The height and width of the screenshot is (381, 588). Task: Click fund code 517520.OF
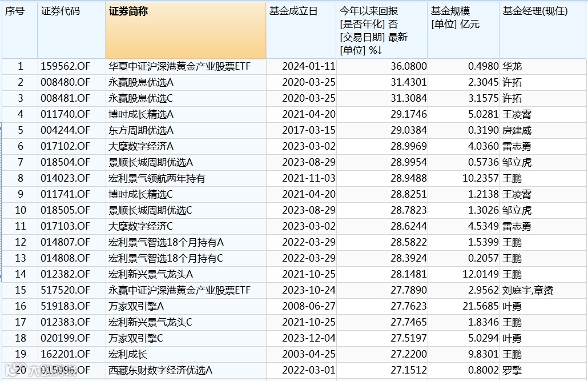[66, 290]
